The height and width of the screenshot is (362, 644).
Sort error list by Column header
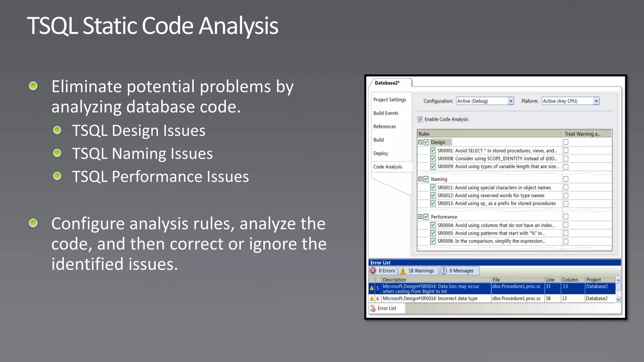pyautogui.click(x=573, y=280)
